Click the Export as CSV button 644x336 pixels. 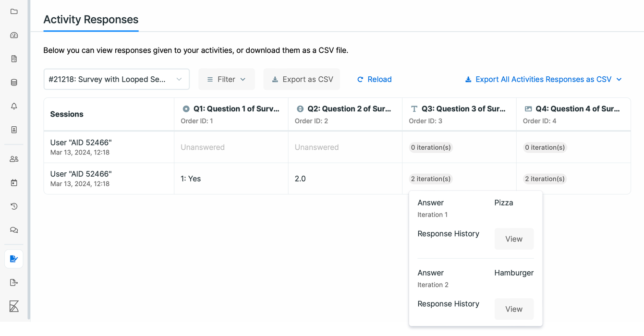click(x=302, y=79)
